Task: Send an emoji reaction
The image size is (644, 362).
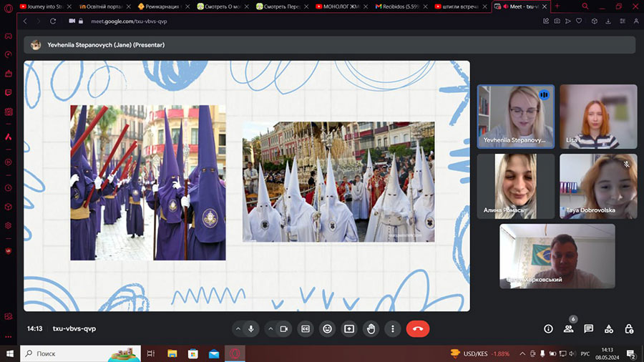Action: coord(327,329)
